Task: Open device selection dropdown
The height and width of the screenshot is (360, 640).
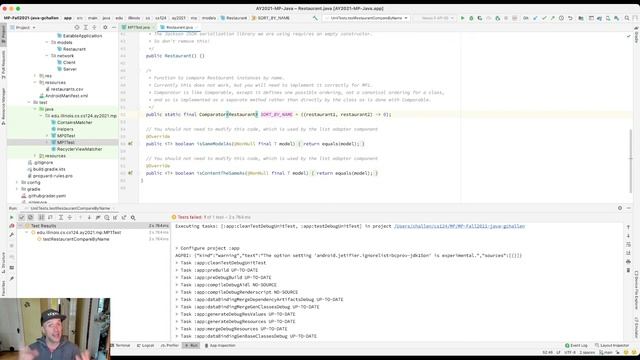Action: click(x=435, y=18)
